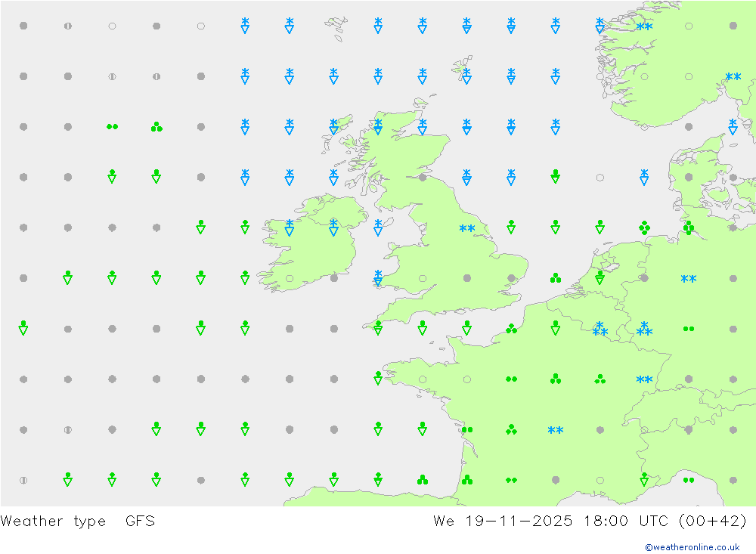This screenshot has width=756, height=554.
Task: Click the grey dot on Scotland's east coast
Action: [x=423, y=178]
